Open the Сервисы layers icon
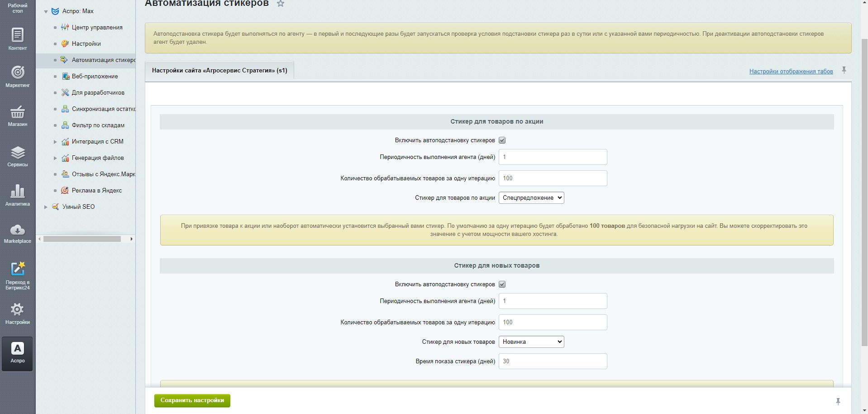This screenshot has width=868, height=414. (x=17, y=153)
